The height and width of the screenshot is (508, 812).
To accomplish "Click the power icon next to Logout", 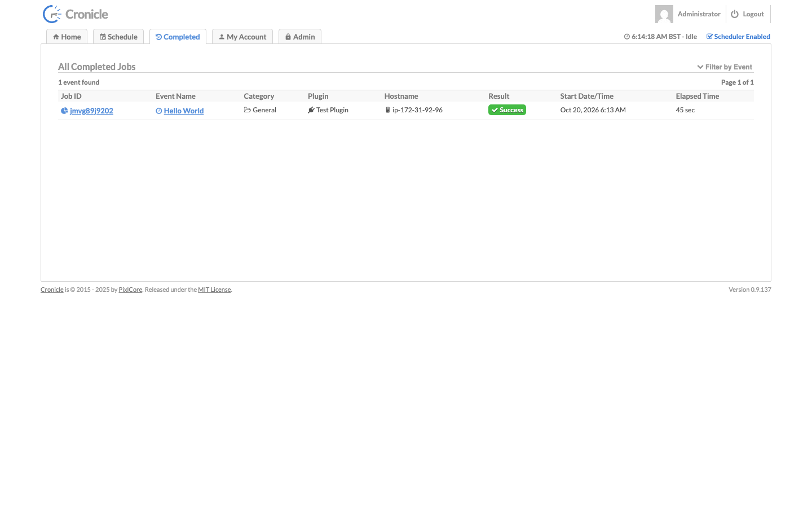I will tap(735, 14).
